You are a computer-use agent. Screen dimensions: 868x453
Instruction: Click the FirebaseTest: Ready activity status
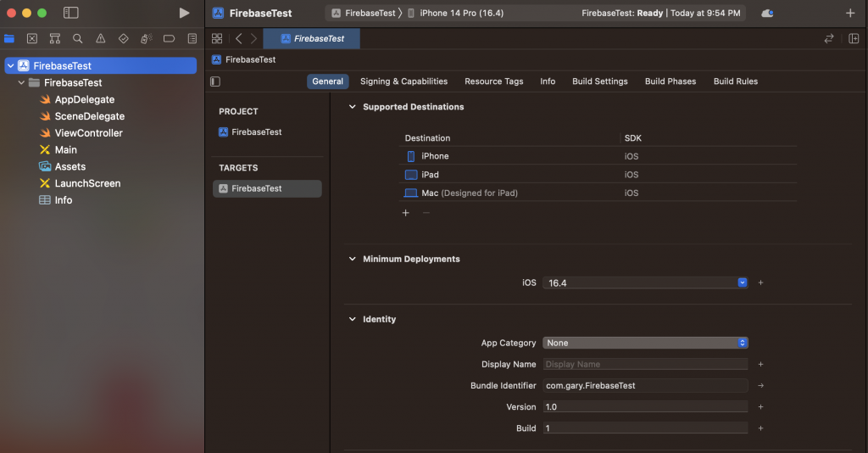[x=661, y=13]
